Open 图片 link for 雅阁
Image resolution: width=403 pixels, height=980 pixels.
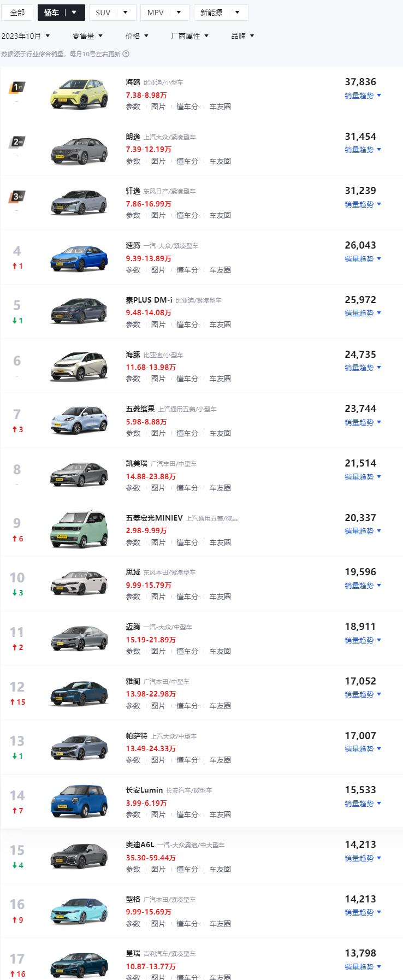[158, 706]
